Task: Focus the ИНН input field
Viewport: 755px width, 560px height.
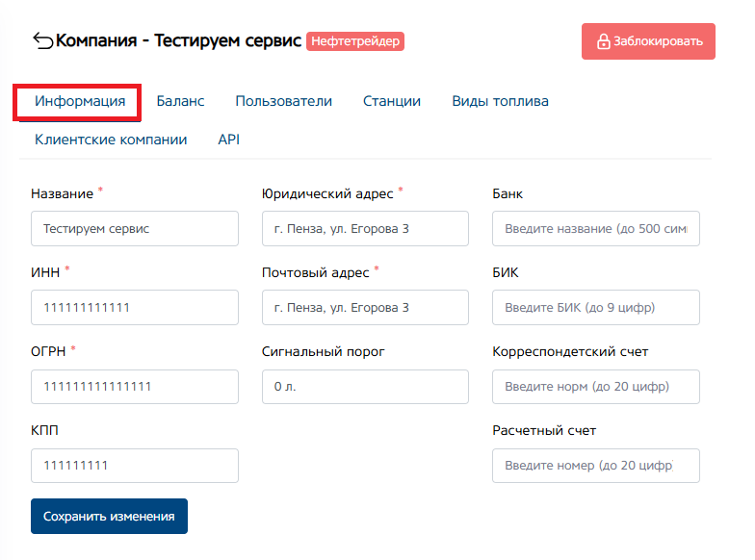Action: click(x=134, y=308)
